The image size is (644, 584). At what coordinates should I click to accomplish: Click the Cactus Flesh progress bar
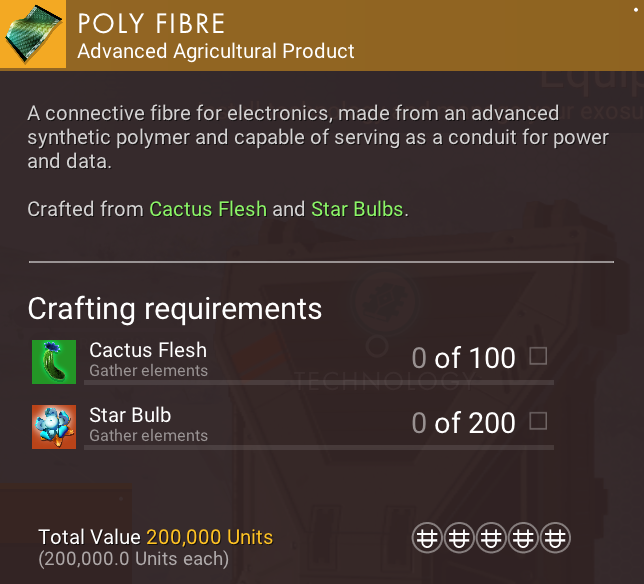318,382
